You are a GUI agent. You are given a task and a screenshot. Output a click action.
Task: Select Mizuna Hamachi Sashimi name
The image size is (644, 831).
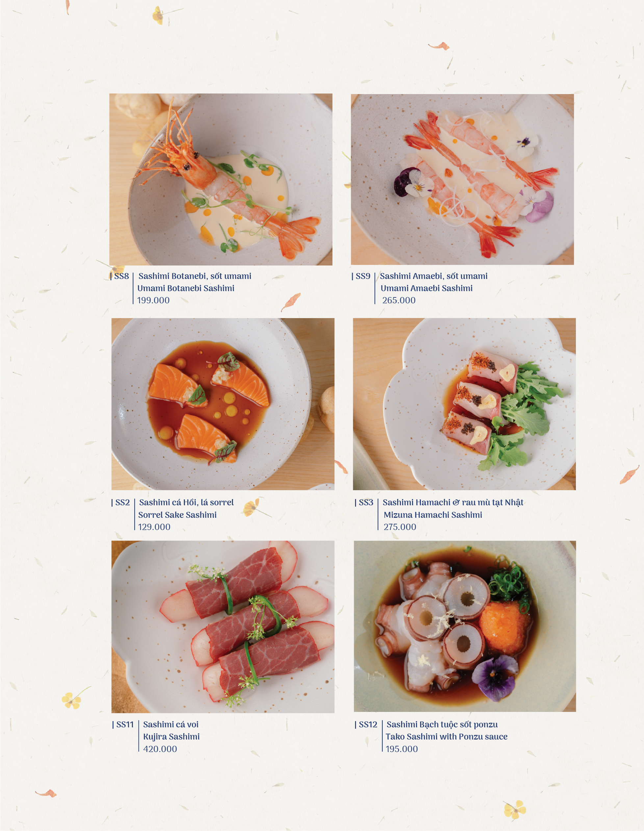[x=433, y=515]
